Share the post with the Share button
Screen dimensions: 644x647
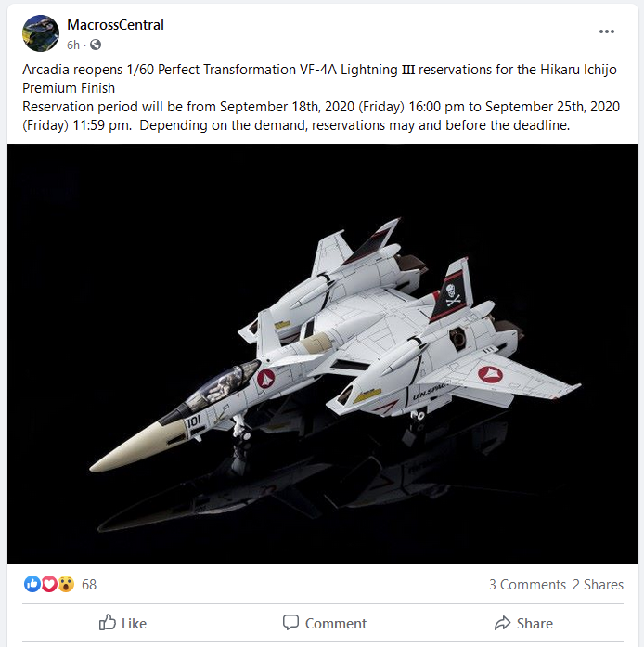(x=523, y=623)
